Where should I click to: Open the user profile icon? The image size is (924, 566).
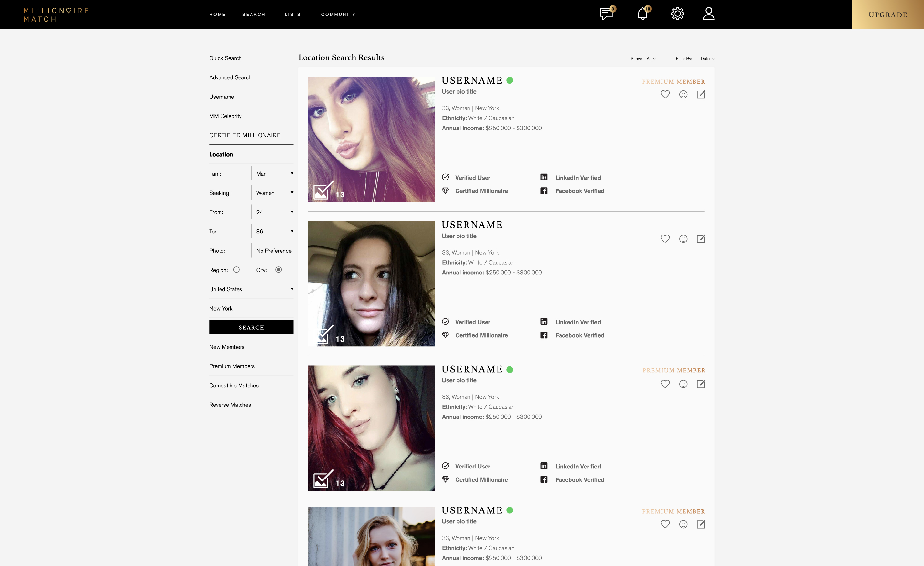709,14
